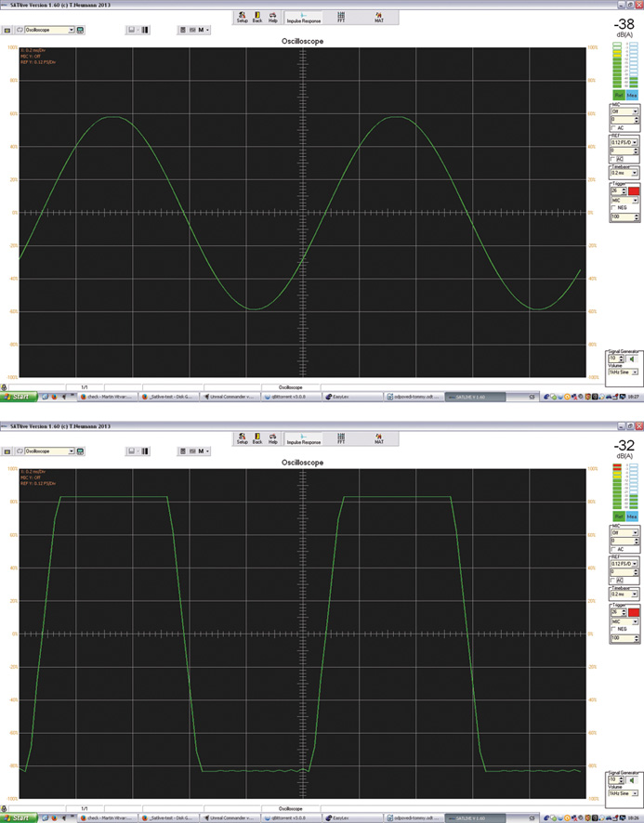
Task: Open '1kHz Sine' signal dropdown in -38 dB(A) window
Action: point(635,372)
